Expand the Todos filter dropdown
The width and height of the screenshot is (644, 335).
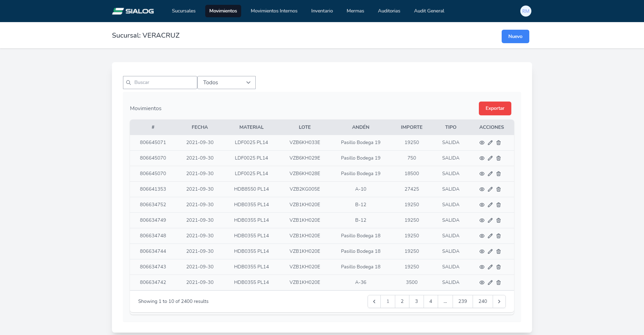(226, 83)
